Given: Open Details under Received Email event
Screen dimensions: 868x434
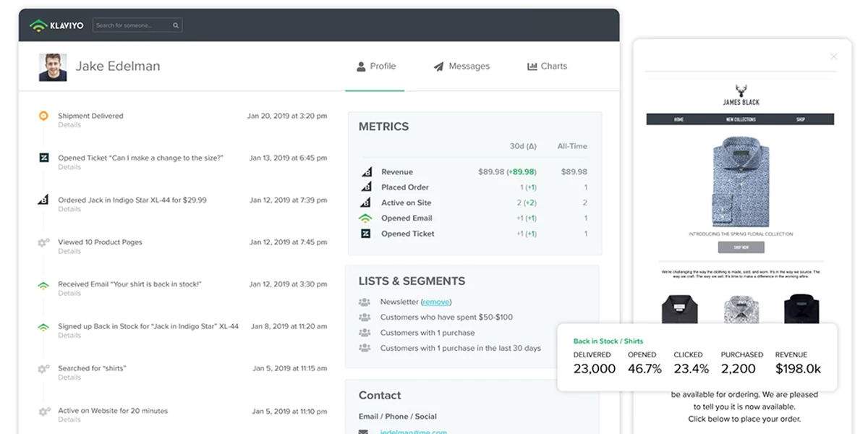Looking at the screenshot, I should click(x=69, y=294).
